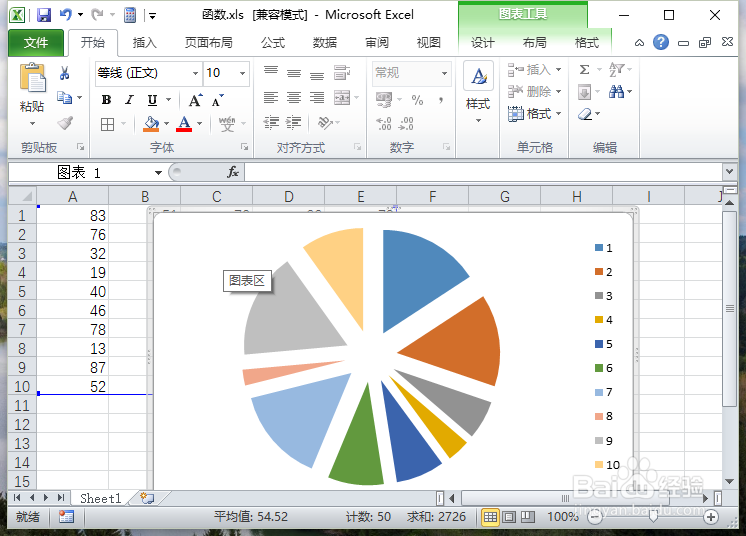Switch to the Insert ribbon tab

(x=144, y=43)
